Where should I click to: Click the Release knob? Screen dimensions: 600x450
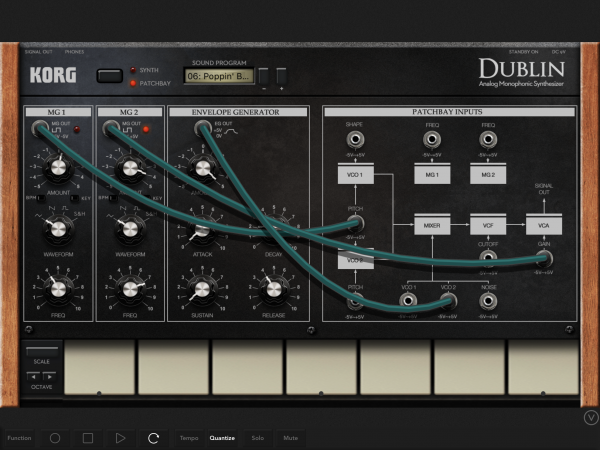(x=274, y=290)
